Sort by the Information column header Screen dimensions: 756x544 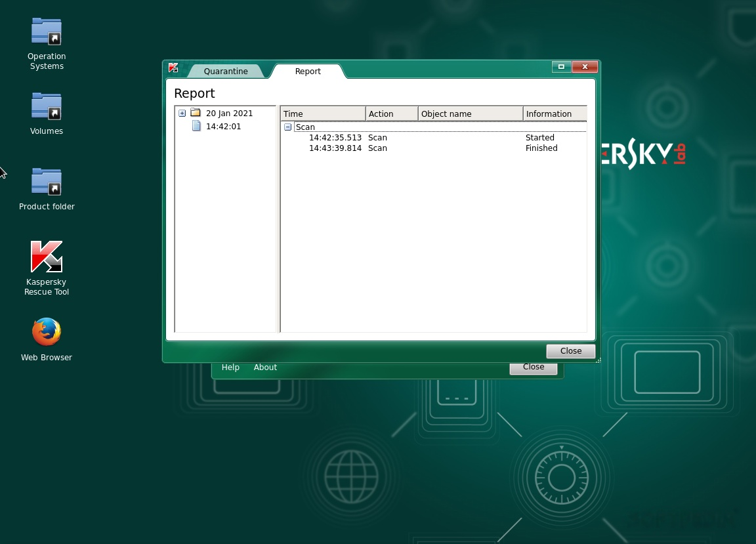[555, 114]
